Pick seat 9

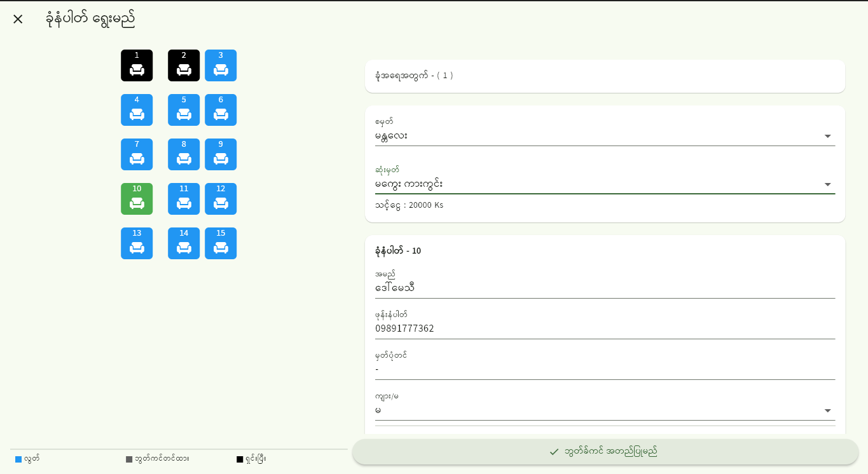click(221, 154)
